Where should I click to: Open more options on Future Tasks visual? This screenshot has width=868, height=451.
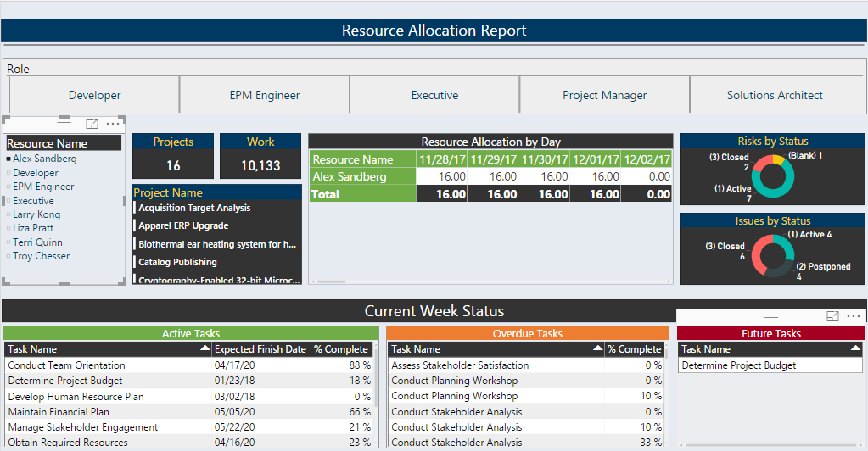click(x=854, y=316)
